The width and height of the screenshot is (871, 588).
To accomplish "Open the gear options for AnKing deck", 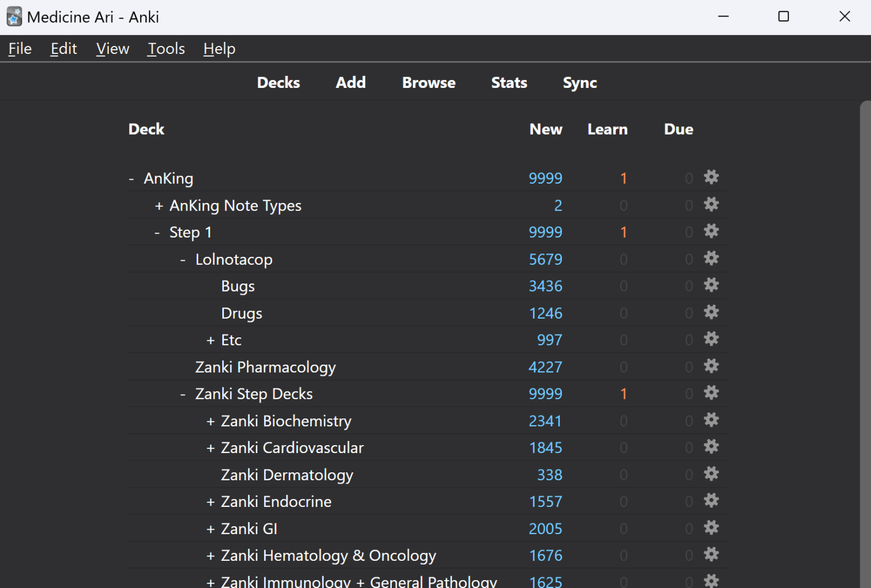I will pos(711,177).
